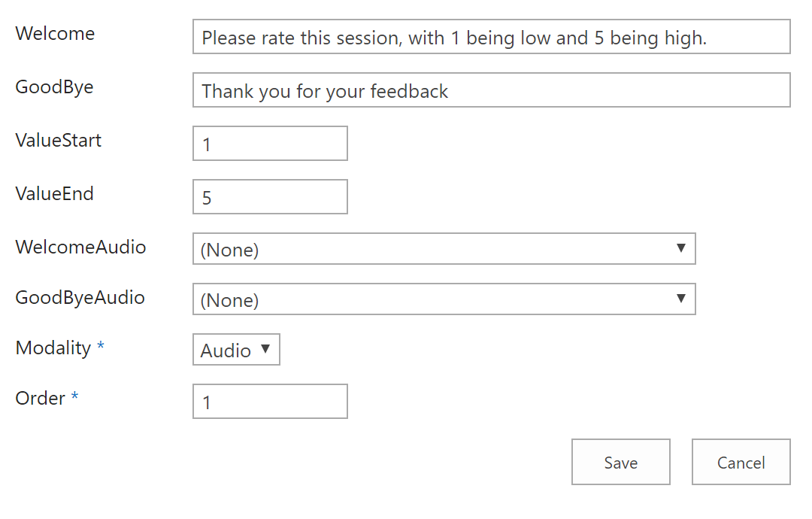The height and width of the screenshot is (519, 812).
Task: Click into the Order input box
Action: [270, 402]
